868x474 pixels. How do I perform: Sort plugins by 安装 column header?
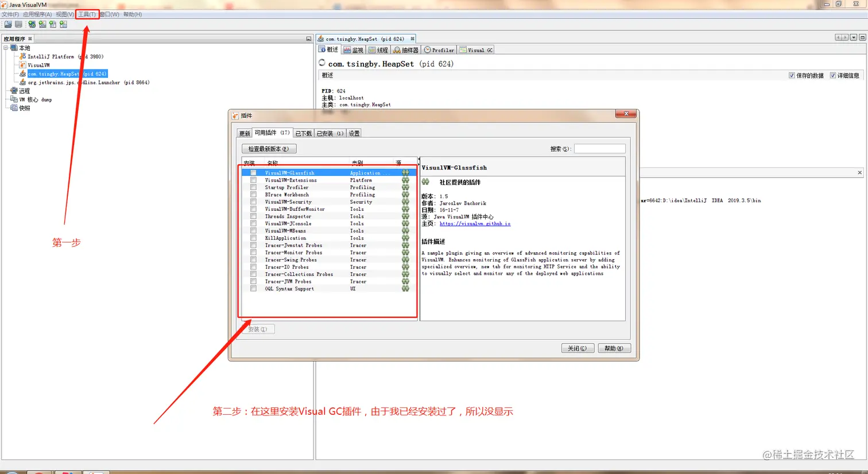click(253, 163)
